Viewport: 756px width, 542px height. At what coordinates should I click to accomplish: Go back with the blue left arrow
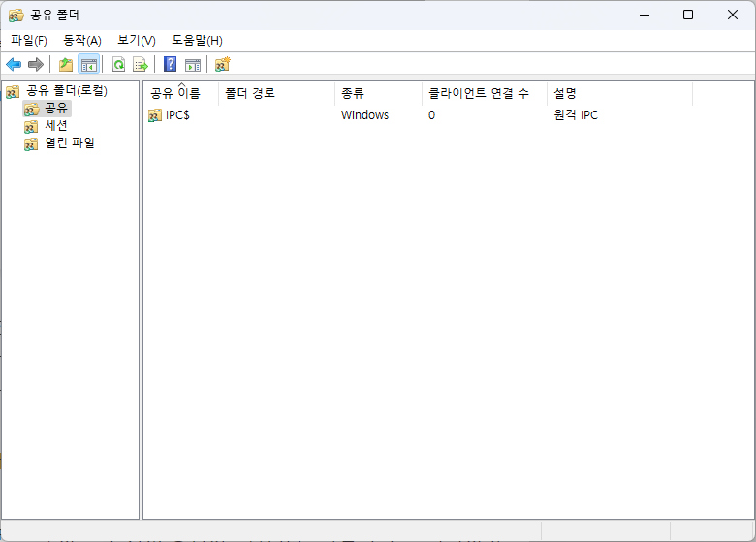click(14, 64)
